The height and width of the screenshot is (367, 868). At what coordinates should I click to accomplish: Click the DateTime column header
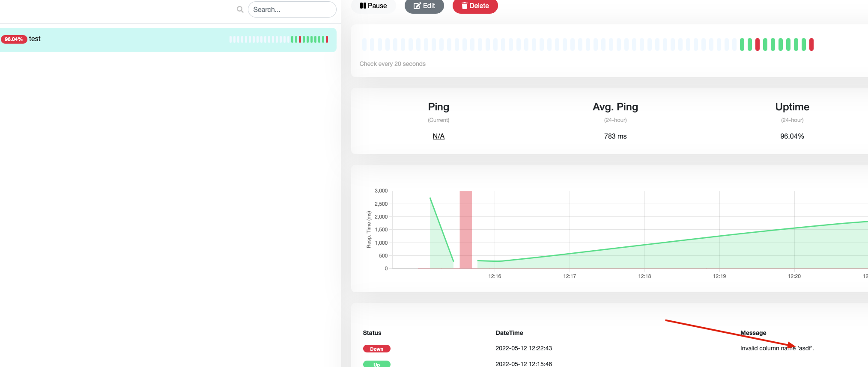click(x=509, y=333)
